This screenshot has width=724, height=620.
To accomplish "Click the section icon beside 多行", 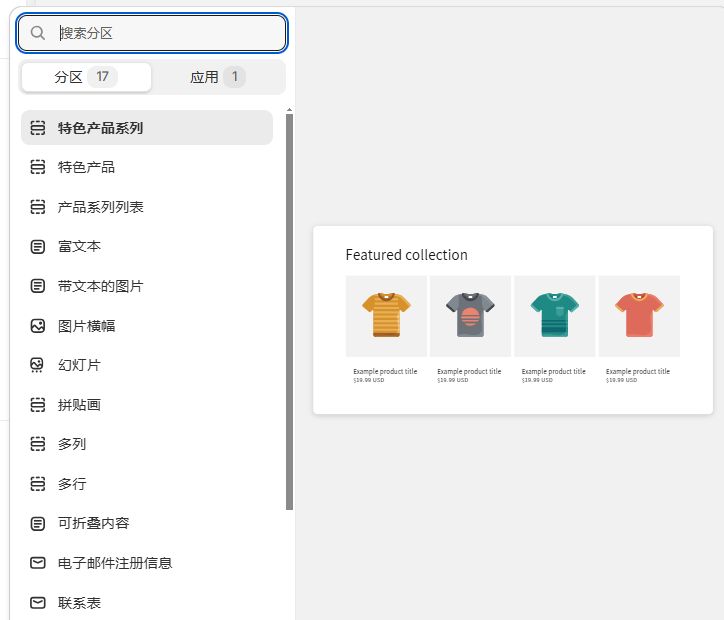I will click(38, 484).
